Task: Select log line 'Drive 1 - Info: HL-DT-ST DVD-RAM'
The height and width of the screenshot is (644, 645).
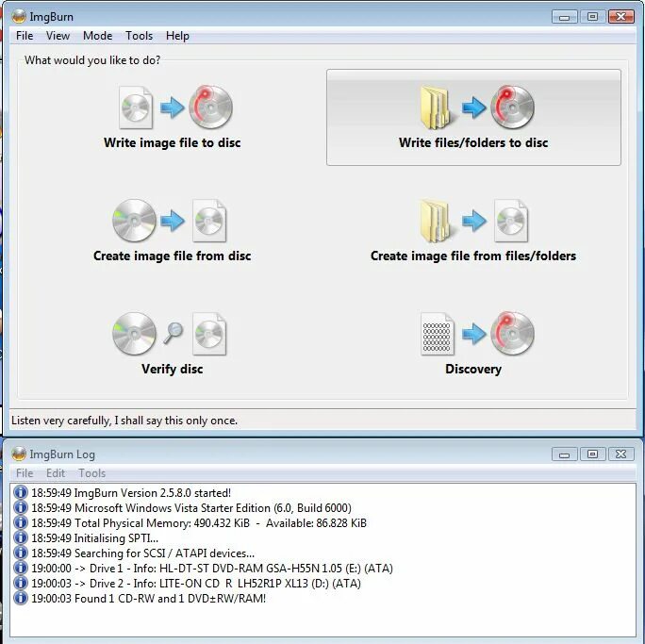Action: [x=212, y=569]
